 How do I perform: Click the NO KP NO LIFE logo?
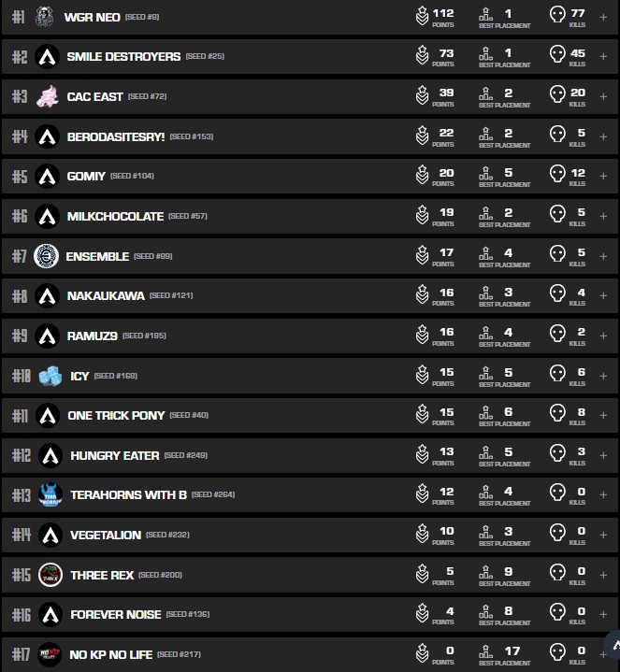click(50, 655)
